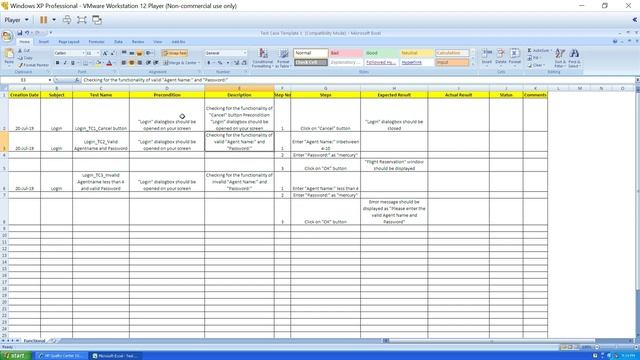Screen dimensions: 640x360
Task: Toggle Align Text Right
Action: click(140, 63)
